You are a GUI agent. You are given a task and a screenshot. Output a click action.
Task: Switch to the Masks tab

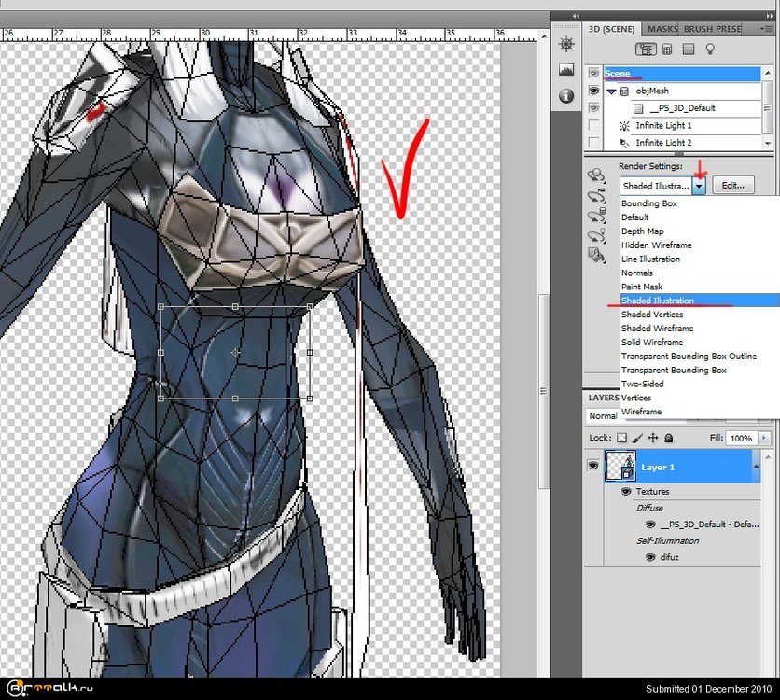pyautogui.click(x=662, y=29)
